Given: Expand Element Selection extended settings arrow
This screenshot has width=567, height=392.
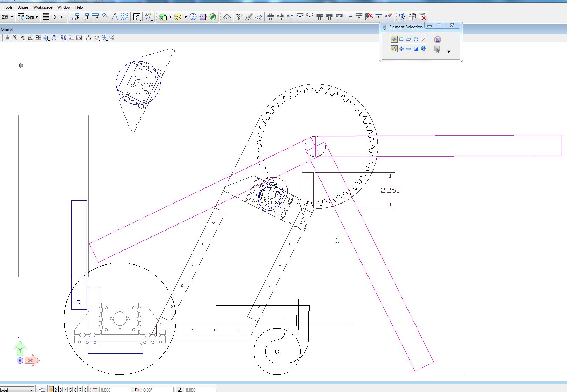Looking at the screenshot, I should tap(448, 51).
